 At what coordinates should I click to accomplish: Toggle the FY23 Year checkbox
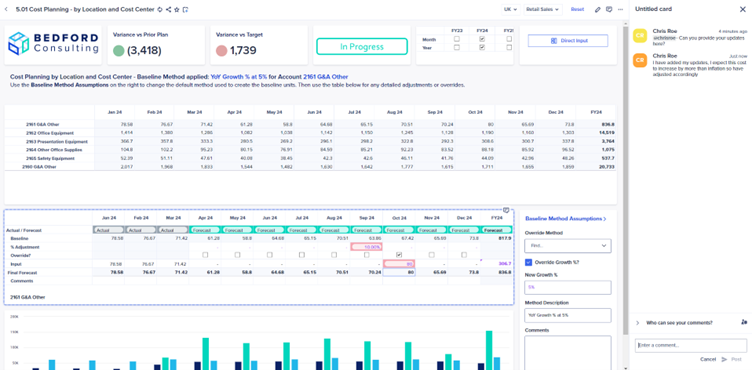457,48
